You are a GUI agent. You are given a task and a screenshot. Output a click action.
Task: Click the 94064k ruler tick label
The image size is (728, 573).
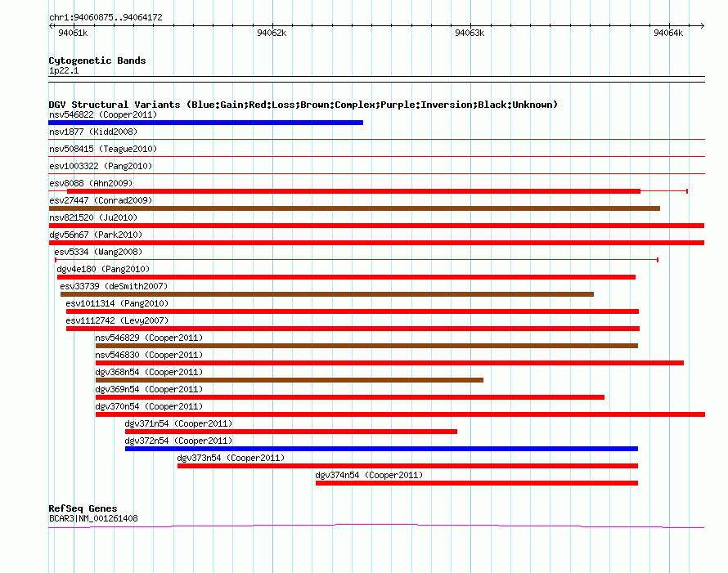(x=668, y=33)
